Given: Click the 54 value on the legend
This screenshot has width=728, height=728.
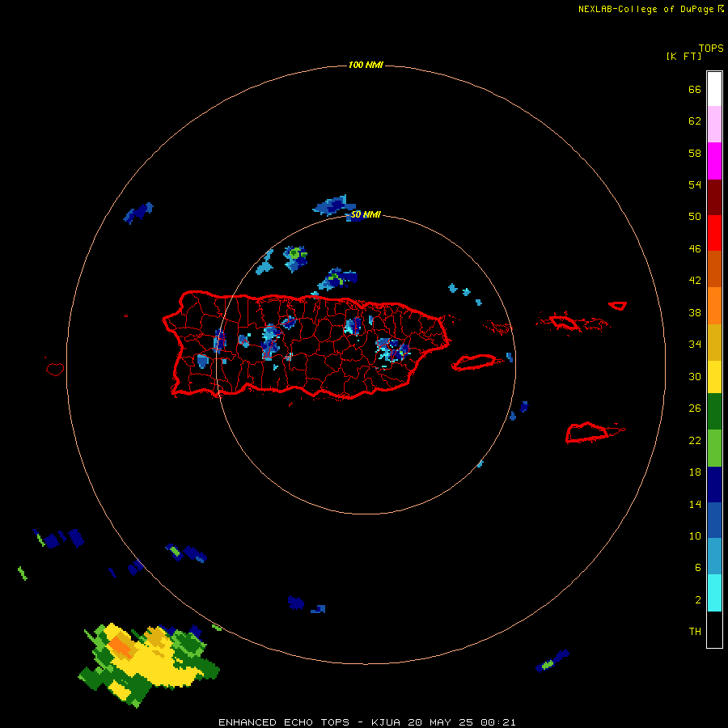Looking at the screenshot, I should tap(695, 184).
